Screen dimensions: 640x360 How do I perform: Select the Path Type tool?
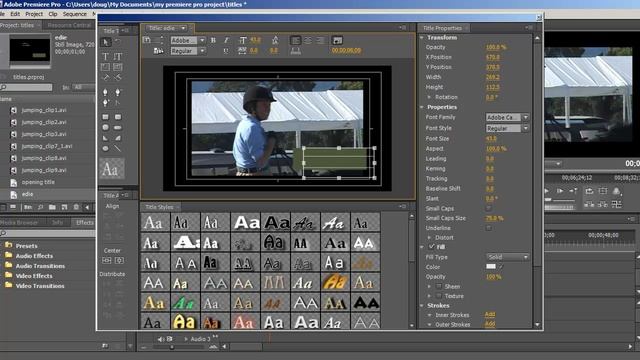coord(105,77)
